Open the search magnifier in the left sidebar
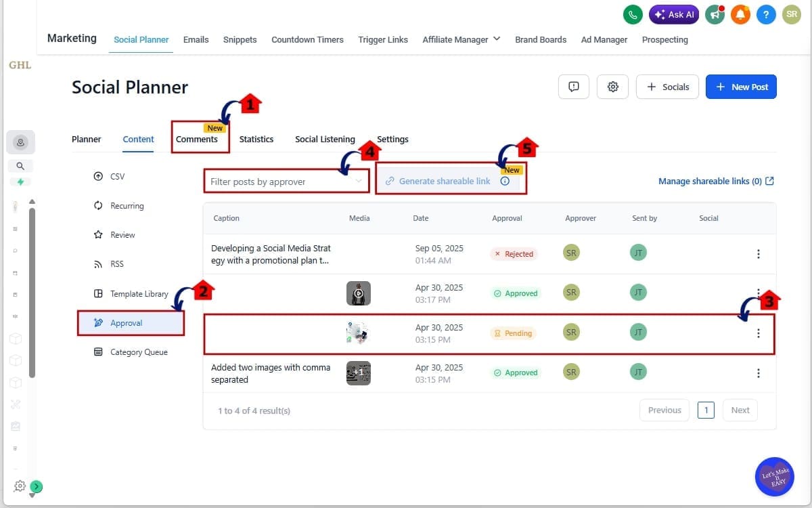This screenshot has height=508, width=812. [20, 165]
